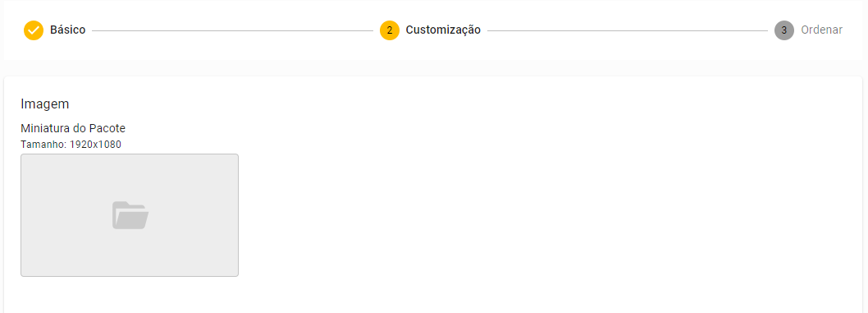Click the Imagem section heading
Image resolution: width=868 pixels, height=313 pixels.
(45, 104)
